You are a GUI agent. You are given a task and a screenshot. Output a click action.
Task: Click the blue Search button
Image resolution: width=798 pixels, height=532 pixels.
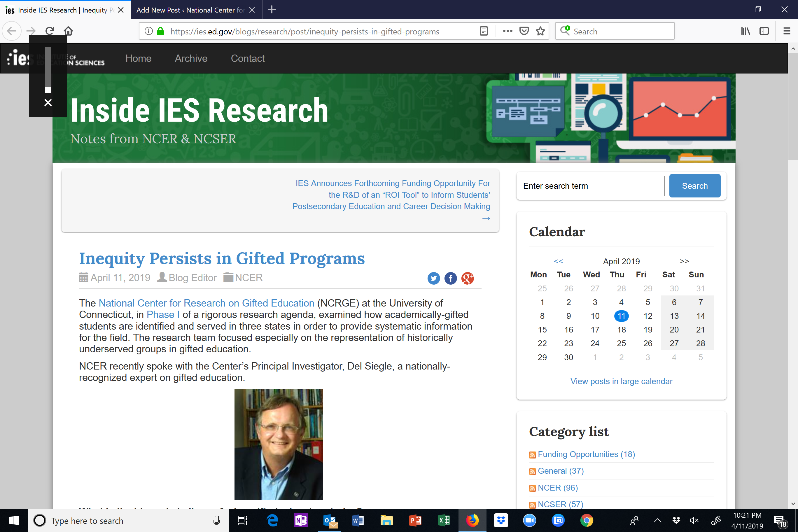pos(694,185)
